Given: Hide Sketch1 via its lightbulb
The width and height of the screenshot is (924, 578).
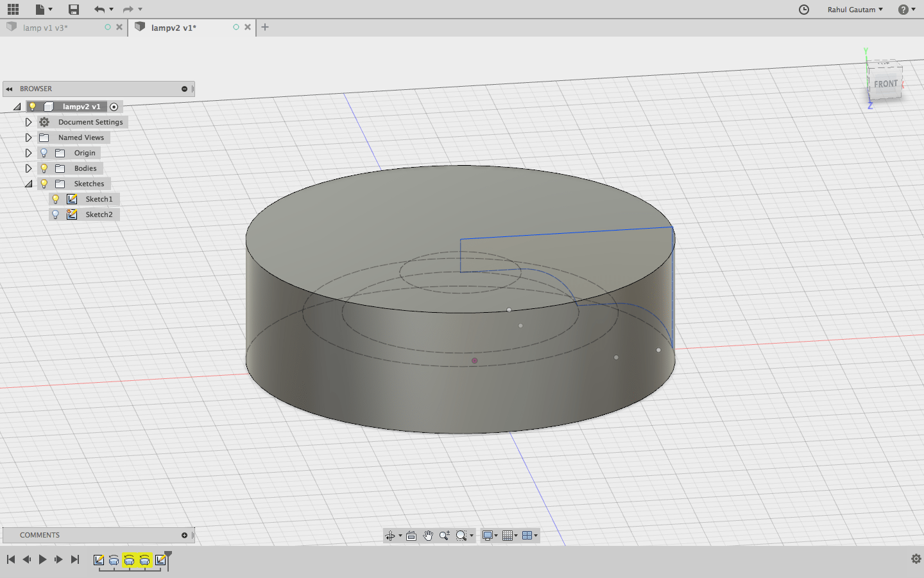Looking at the screenshot, I should [55, 199].
